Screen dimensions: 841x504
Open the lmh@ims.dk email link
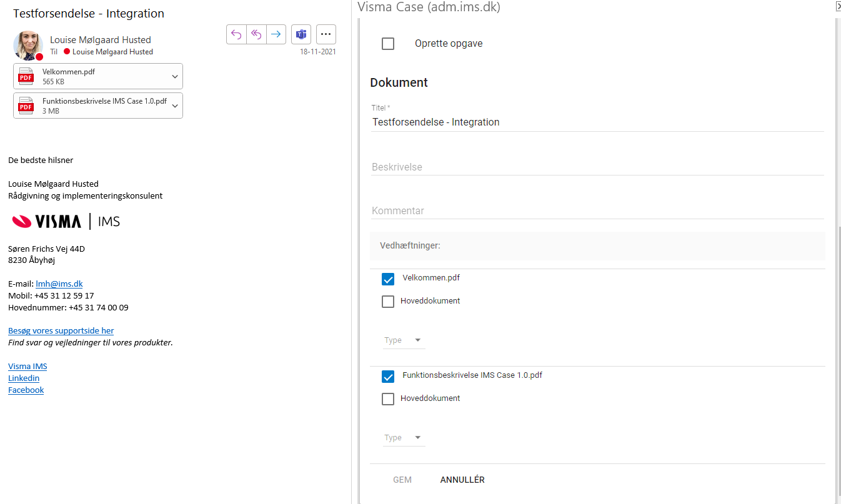[59, 284]
